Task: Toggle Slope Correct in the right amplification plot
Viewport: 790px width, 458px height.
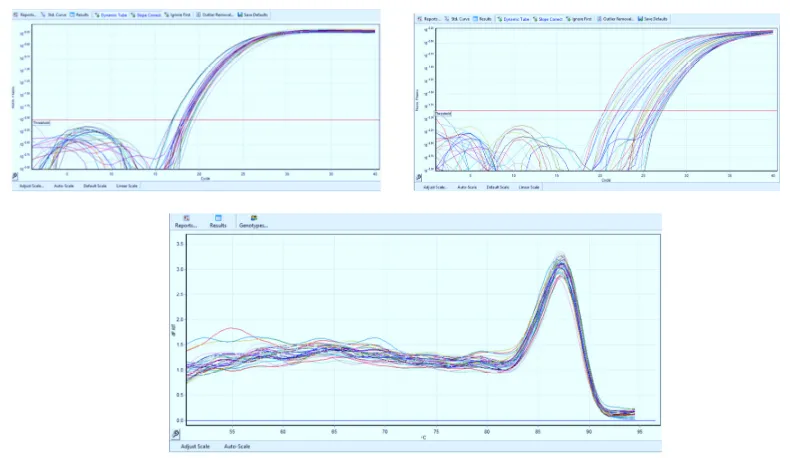Action: (548, 19)
